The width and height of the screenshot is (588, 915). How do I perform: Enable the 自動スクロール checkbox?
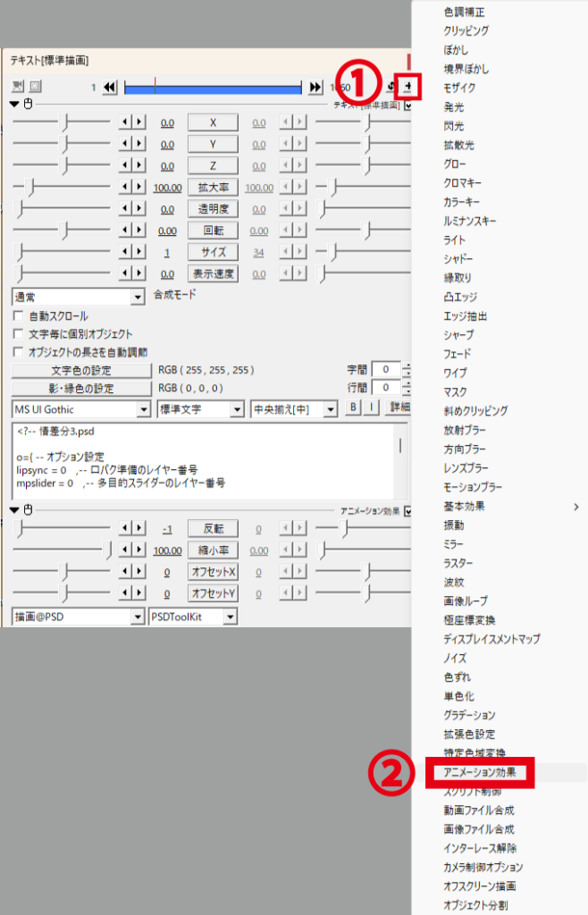click(18, 315)
